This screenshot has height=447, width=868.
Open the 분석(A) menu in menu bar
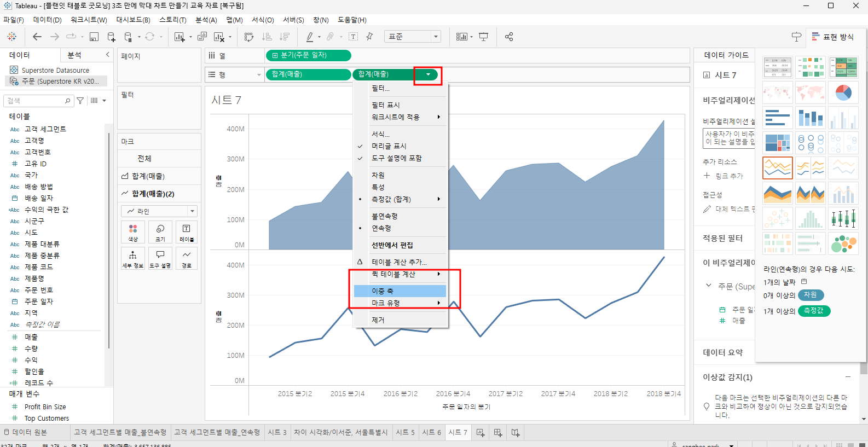[206, 20]
